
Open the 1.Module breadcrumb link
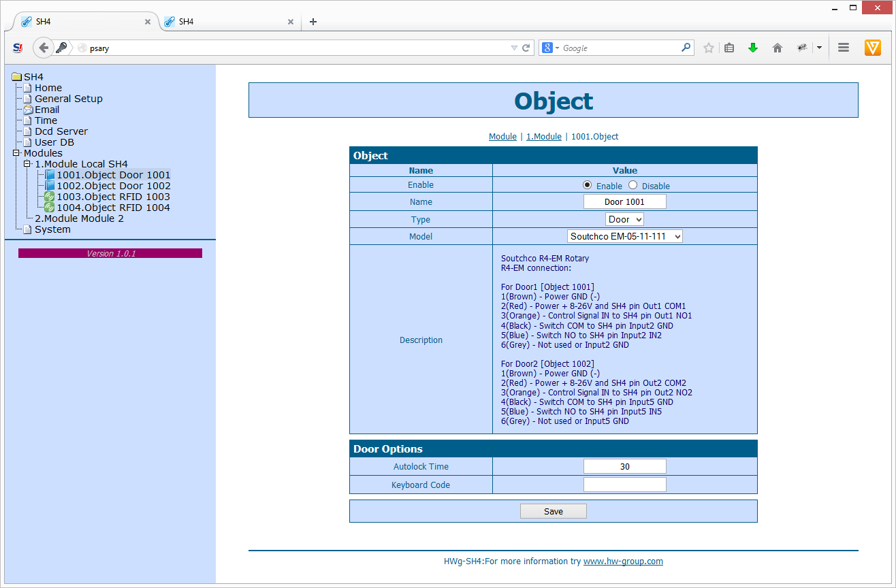(x=544, y=137)
